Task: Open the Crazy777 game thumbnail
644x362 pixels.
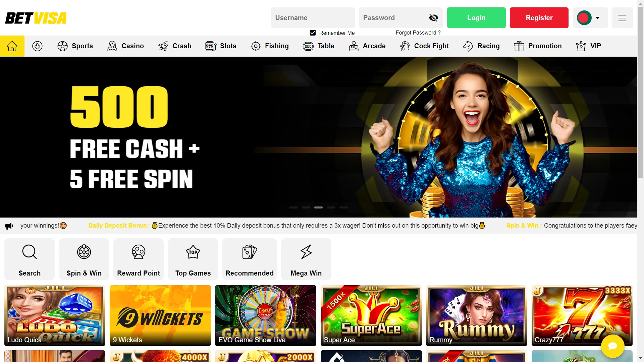Action: point(582,315)
